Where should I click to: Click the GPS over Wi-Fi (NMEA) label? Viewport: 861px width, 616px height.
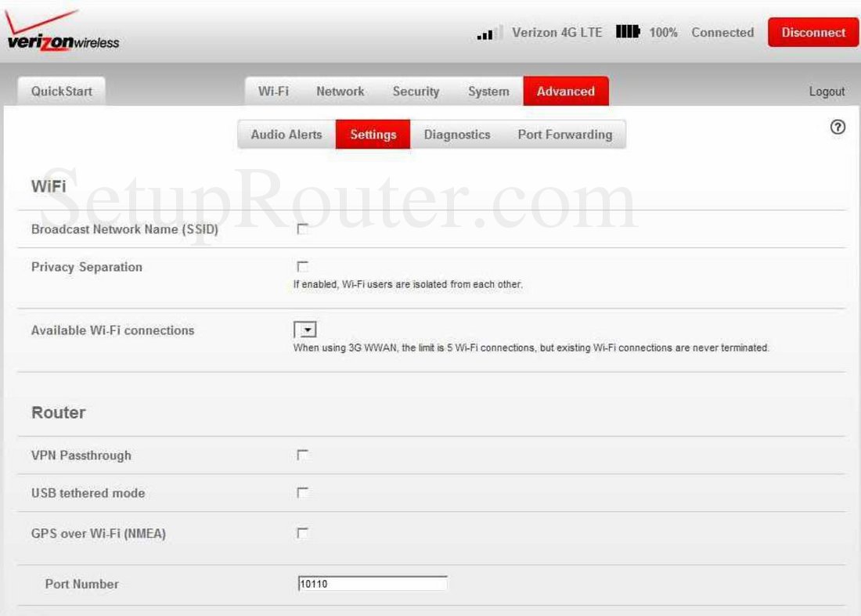coord(99,533)
